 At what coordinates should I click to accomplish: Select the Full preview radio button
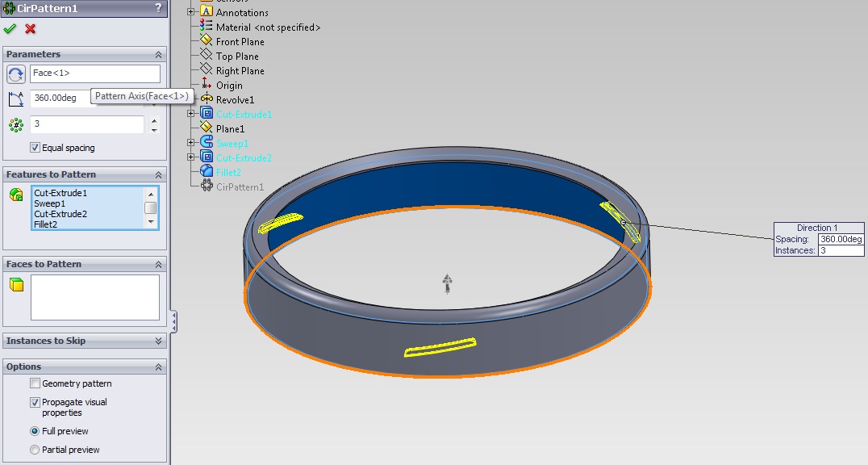(35, 430)
